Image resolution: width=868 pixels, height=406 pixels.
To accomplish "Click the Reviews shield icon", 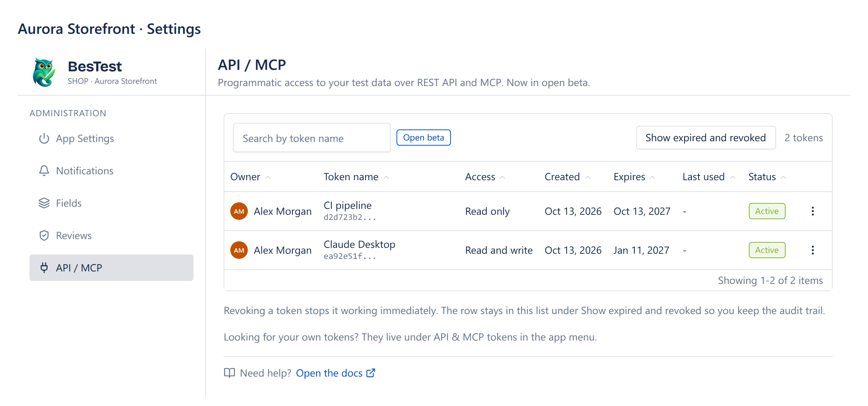I will coord(44,235).
